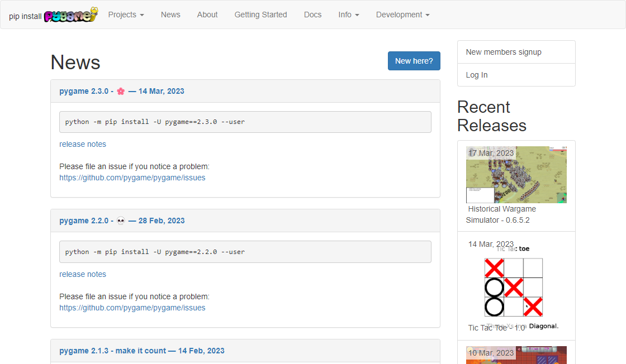Navigate to Getting Started
This screenshot has width=626, height=364.
tap(260, 15)
